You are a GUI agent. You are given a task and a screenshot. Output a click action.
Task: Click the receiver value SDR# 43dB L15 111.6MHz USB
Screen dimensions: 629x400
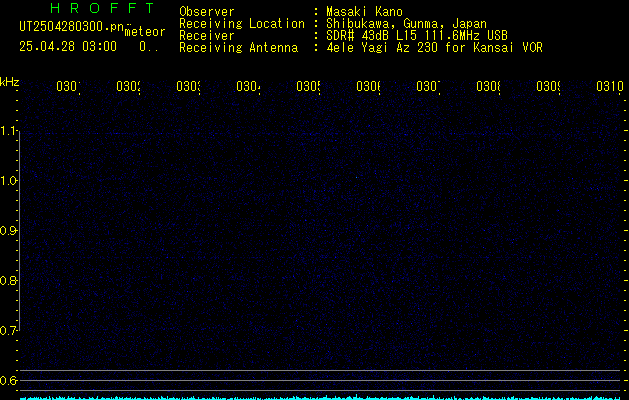click(417, 36)
